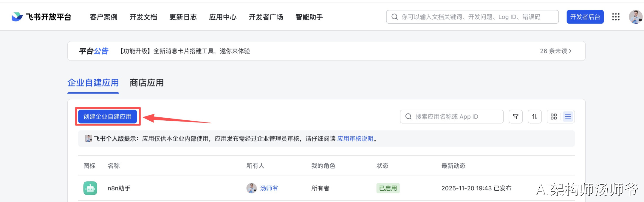644x202 pixels.
Task: Open the nine-dot app grid menu
Action: click(x=616, y=17)
